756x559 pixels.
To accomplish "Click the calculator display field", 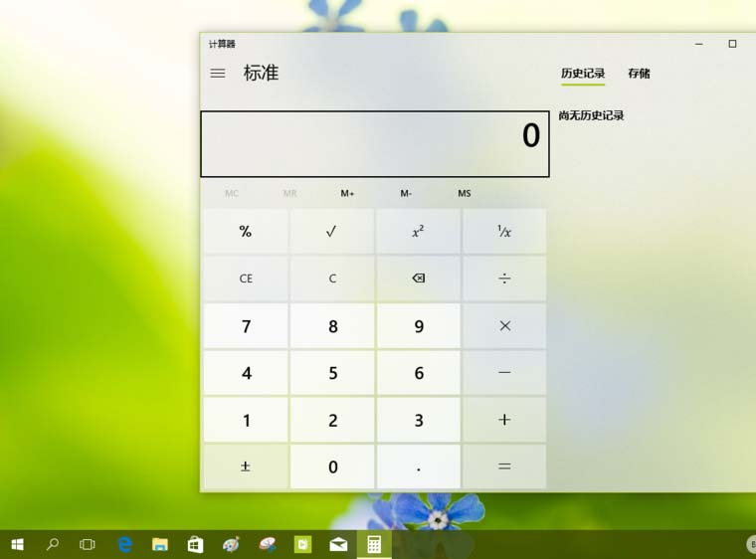I will click(375, 144).
